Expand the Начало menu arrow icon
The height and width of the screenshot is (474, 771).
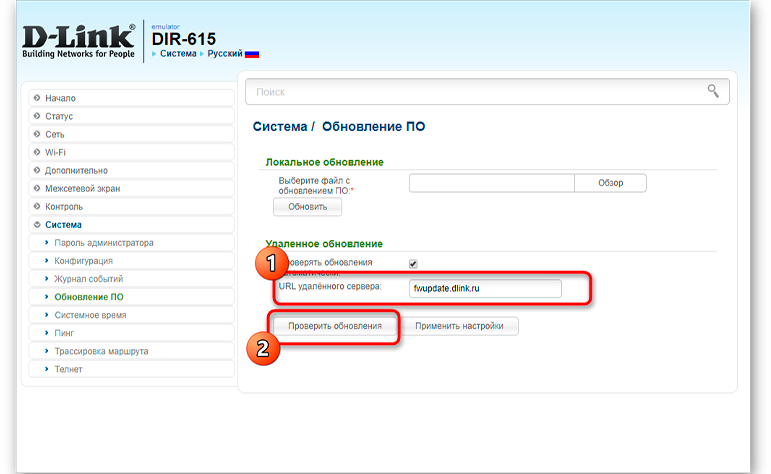[x=37, y=98]
